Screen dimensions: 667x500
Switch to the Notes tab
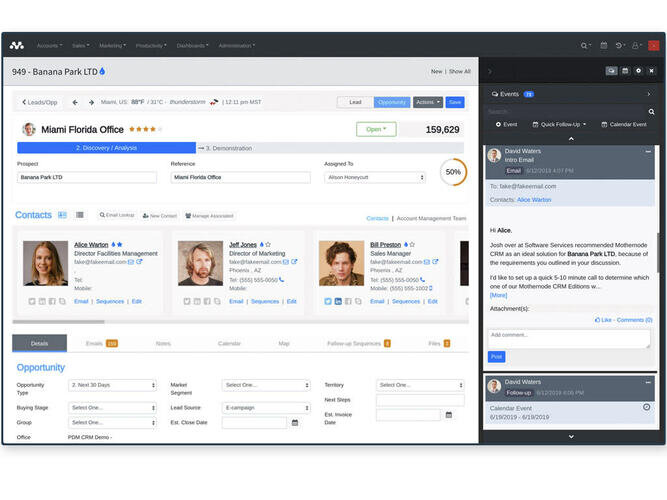(x=163, y=343)
